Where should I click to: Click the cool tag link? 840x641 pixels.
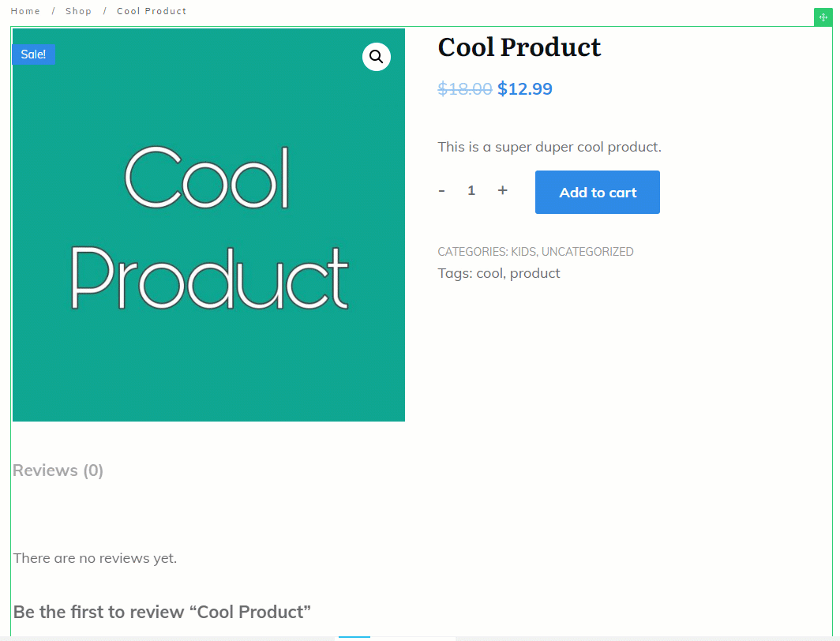point(489,274)
